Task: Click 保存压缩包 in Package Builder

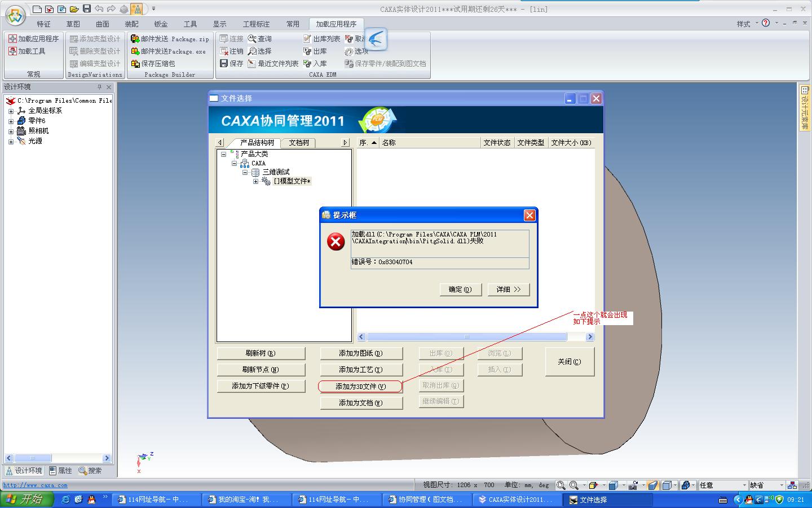Action: [153, 64]
